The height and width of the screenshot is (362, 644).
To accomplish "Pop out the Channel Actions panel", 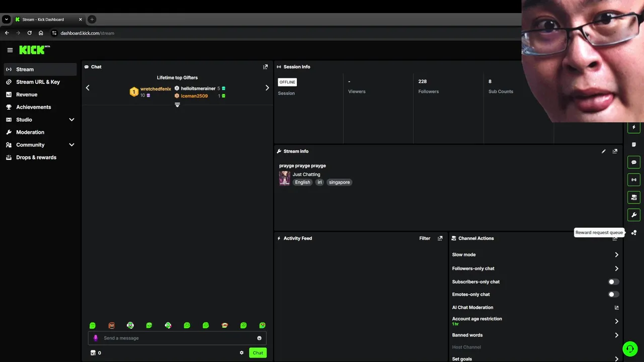I will click(x=615, y=239).
